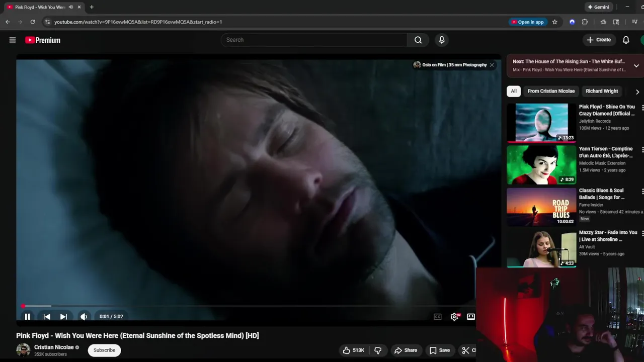Share the video
Image resolution: width=644 pixels, height=362 pixels.
coord(406,350)
